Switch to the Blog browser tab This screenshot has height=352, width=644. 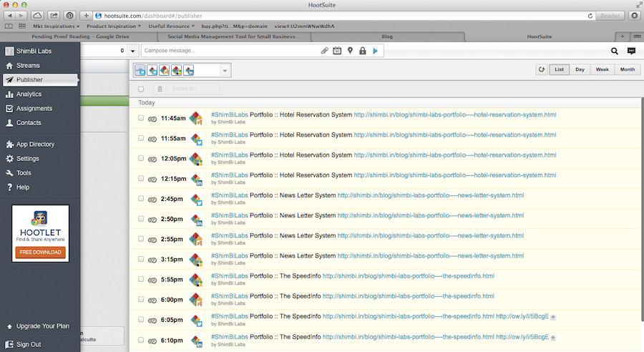click(387, 36)
